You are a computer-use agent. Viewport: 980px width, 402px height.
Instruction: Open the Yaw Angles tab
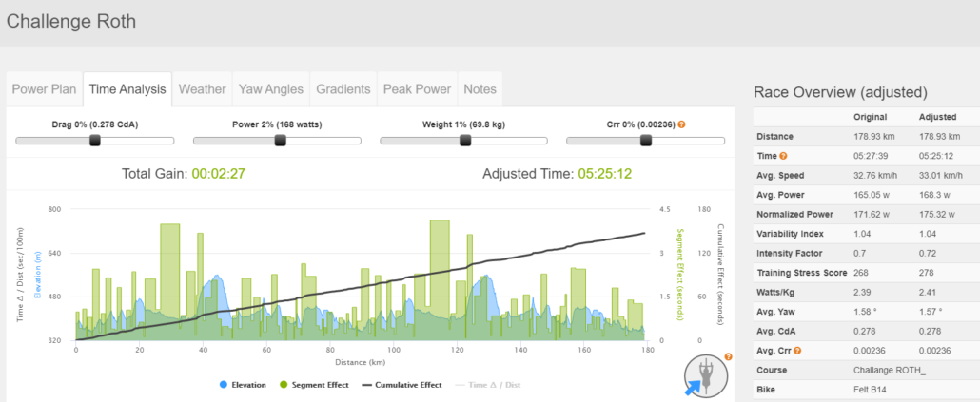(x=271, y=89)
